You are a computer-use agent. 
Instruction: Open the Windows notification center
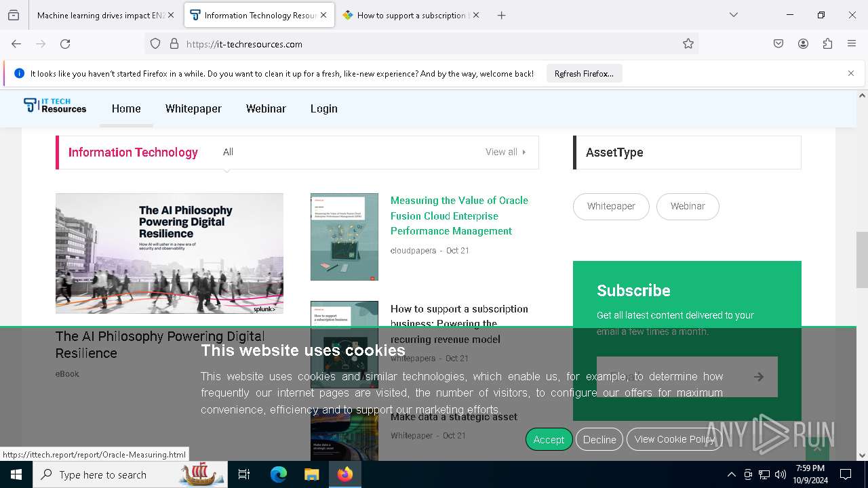[846, 474]
